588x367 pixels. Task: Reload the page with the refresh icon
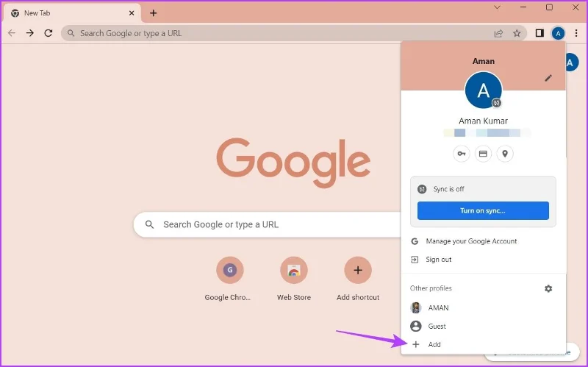[x=49, y=33]
